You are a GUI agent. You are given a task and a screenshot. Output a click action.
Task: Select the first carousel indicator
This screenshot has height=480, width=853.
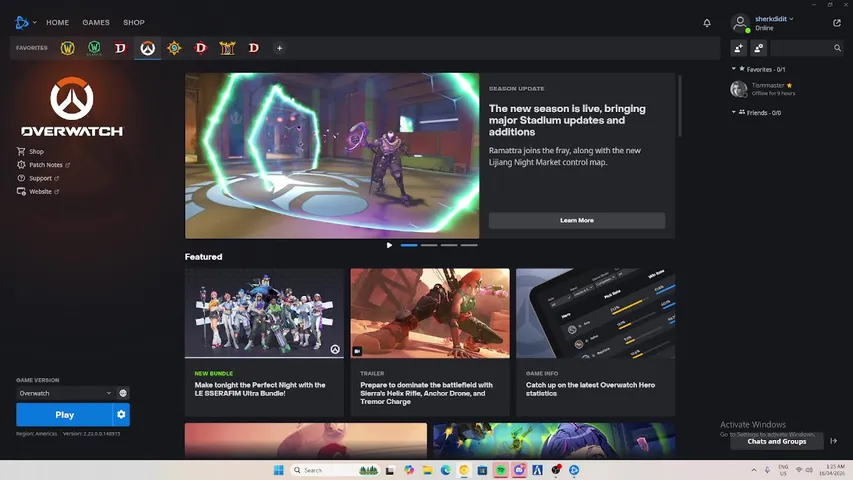pos(409,245)
